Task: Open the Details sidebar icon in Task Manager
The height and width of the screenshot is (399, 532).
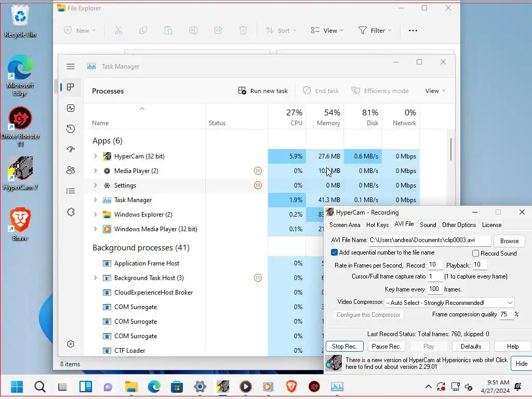Action: tap(71, 191)
